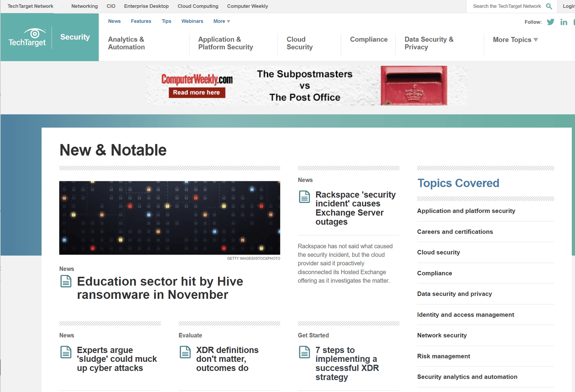
Task: Open Security analytics and automation topic
Action: 467,377
